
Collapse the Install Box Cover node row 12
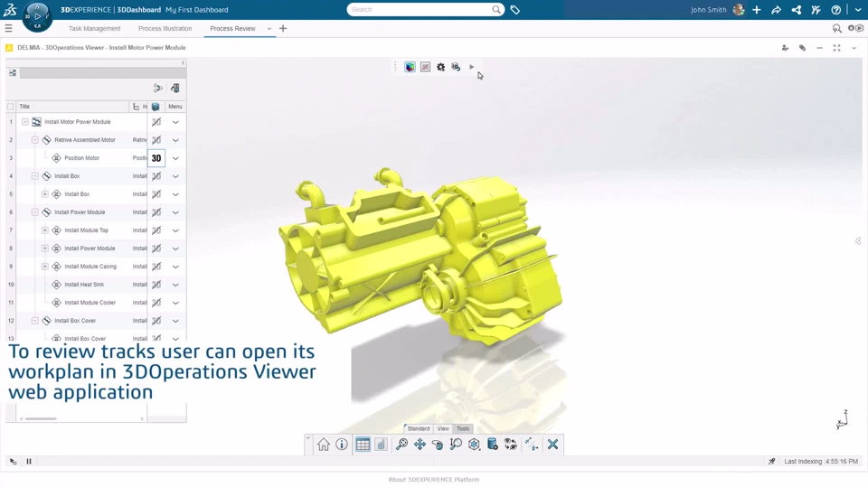coord(35,321)
